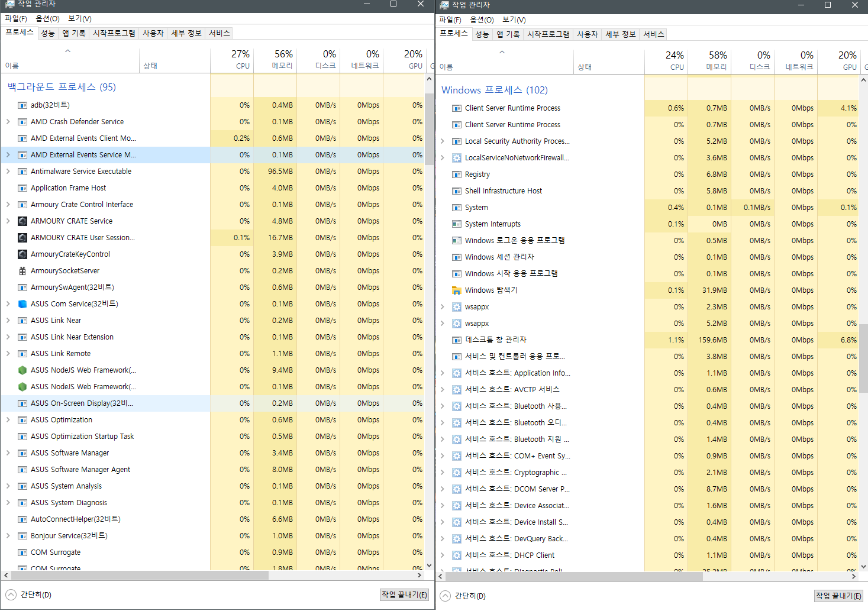The width and height of the screenshot is (868, 614).
Task: Expand the Local Security Authority Process entry
Action: pyautogui.click(x=442, y=141)
